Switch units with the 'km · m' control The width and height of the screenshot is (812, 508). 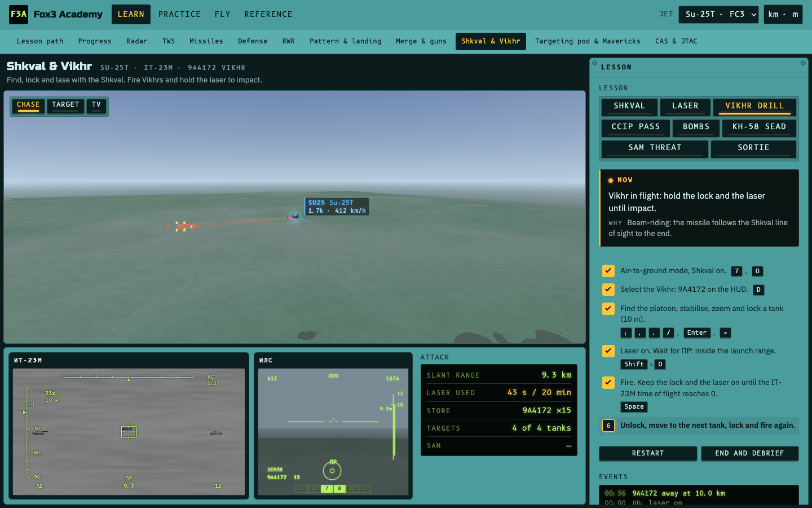click(x=784, y=15)
